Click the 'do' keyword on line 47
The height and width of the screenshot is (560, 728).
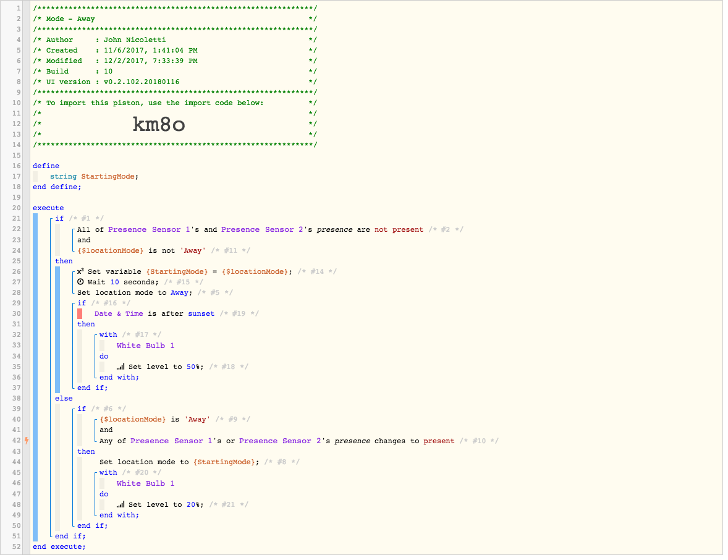(x=104, y=494)
